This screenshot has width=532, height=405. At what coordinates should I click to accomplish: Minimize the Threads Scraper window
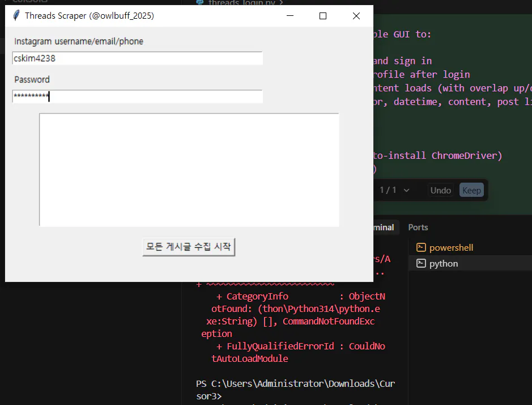290,16
